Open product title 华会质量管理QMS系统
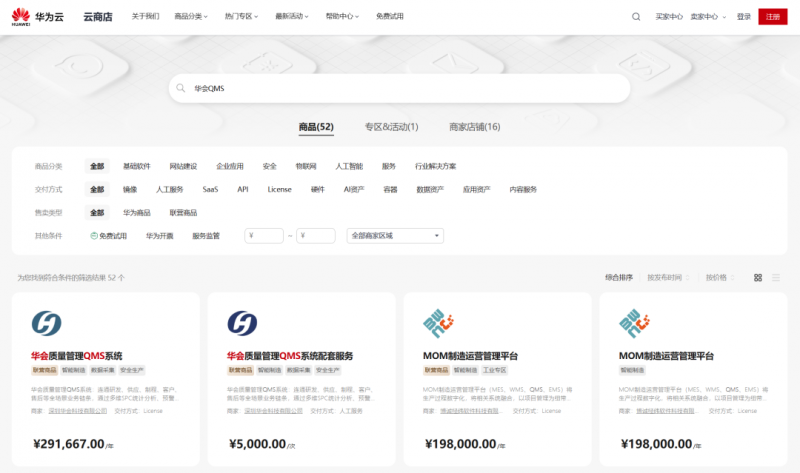The image size is (800, 473). (x=77, y=356)
